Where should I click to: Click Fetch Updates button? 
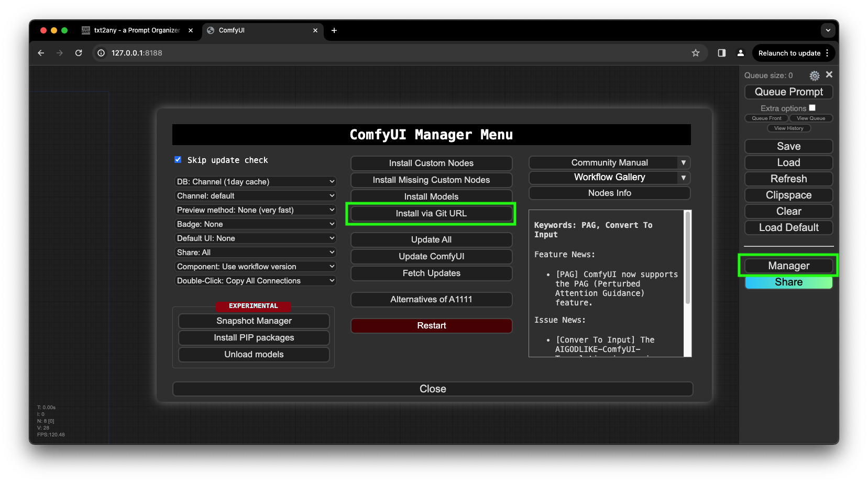tap(431, 273)
